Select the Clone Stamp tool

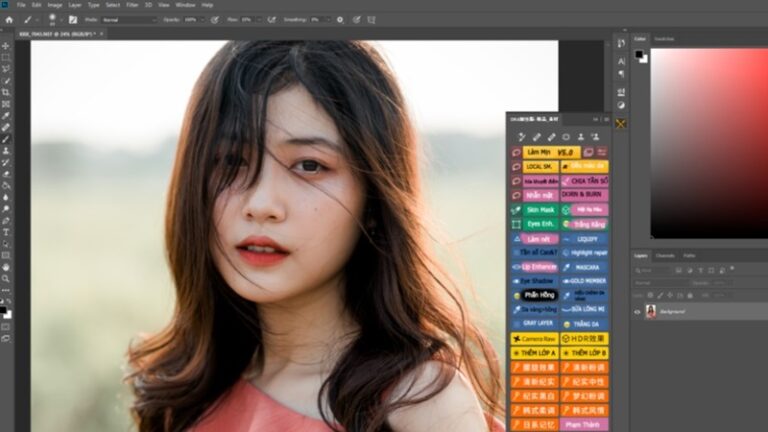(x=6, y=150)
